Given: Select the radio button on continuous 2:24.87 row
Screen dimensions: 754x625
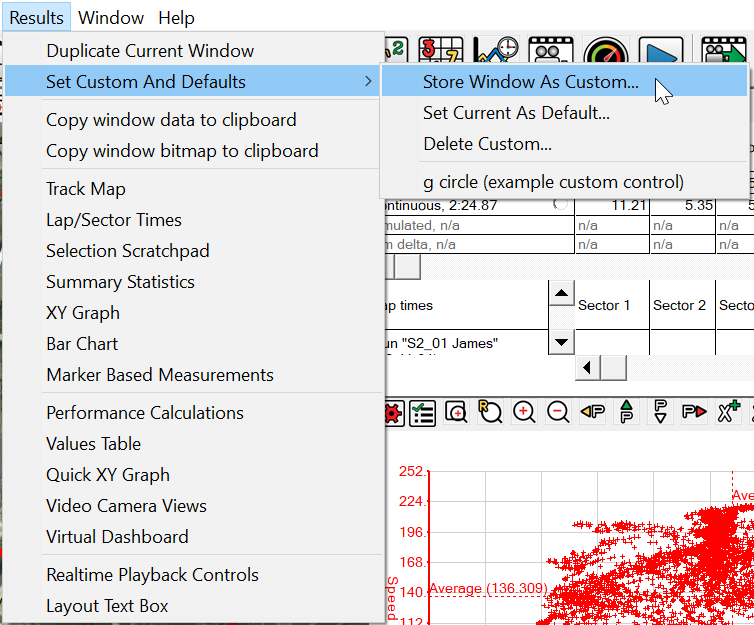Looking at the screenshot, I should tap(560, 205).
